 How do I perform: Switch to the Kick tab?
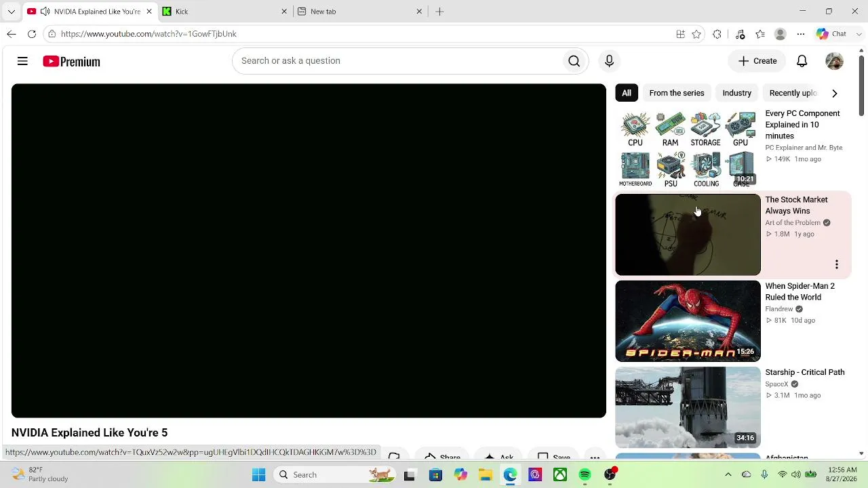224,12
